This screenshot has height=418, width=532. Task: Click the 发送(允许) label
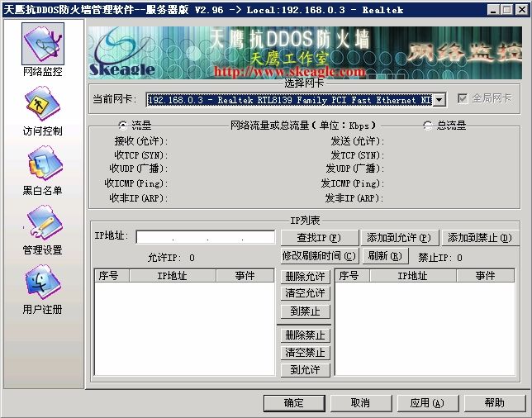pos(357,140)
